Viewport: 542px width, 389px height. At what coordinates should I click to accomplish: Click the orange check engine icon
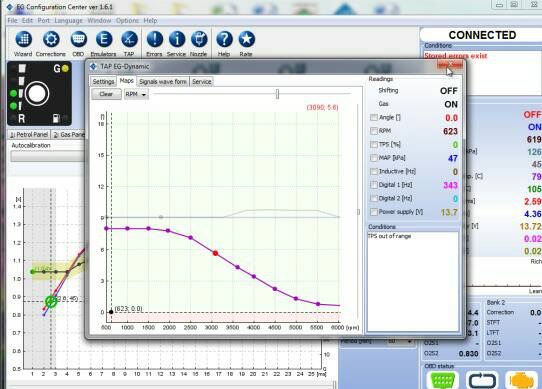pos(521,380)
